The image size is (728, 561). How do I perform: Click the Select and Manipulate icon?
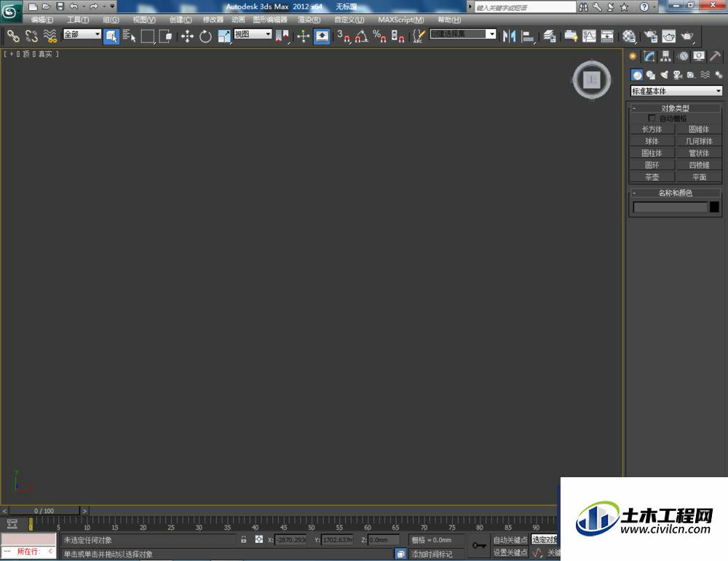point(303,36)
